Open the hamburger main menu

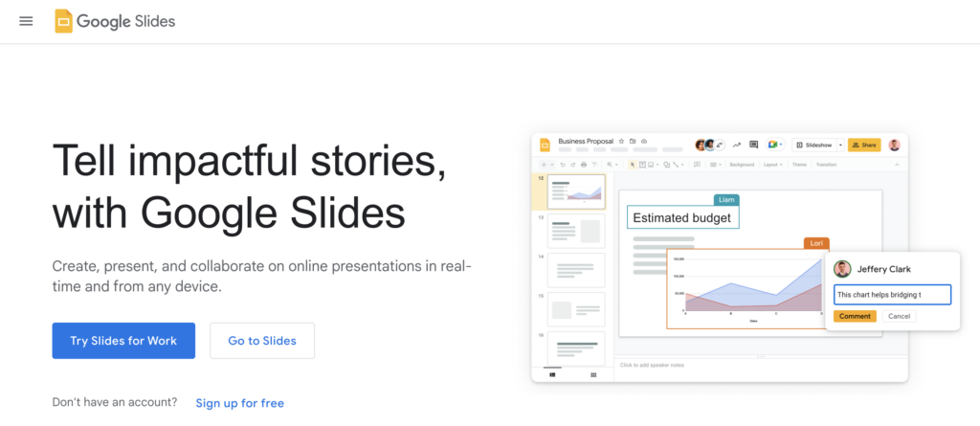[26, 21]
